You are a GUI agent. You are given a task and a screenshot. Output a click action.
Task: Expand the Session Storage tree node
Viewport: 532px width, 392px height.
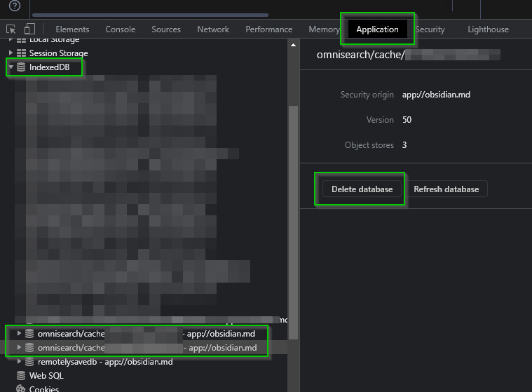[x=11, y=53]
